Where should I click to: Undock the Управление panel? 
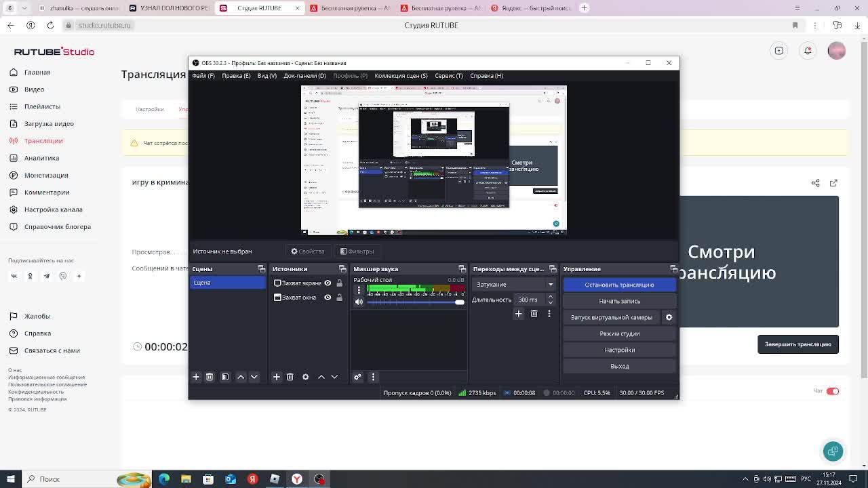coord(673,269)
